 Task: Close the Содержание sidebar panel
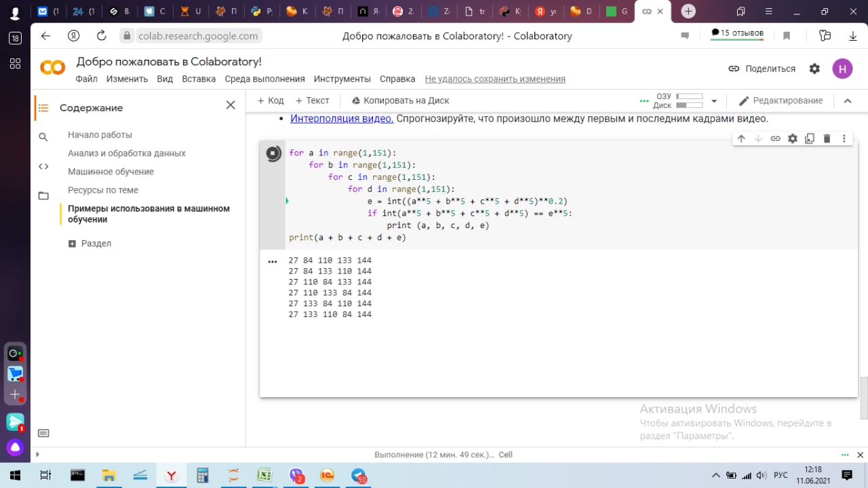[231, 105]
